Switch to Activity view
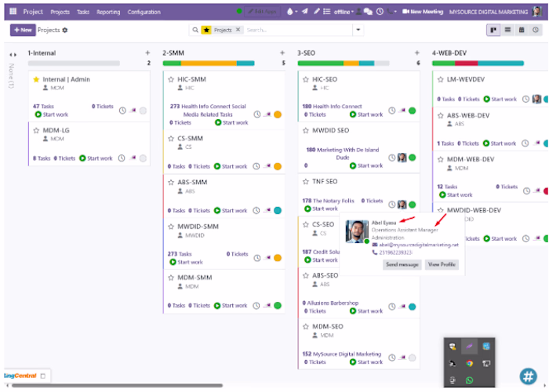Viewport: 549px width, 392px height. coord(536,30)
